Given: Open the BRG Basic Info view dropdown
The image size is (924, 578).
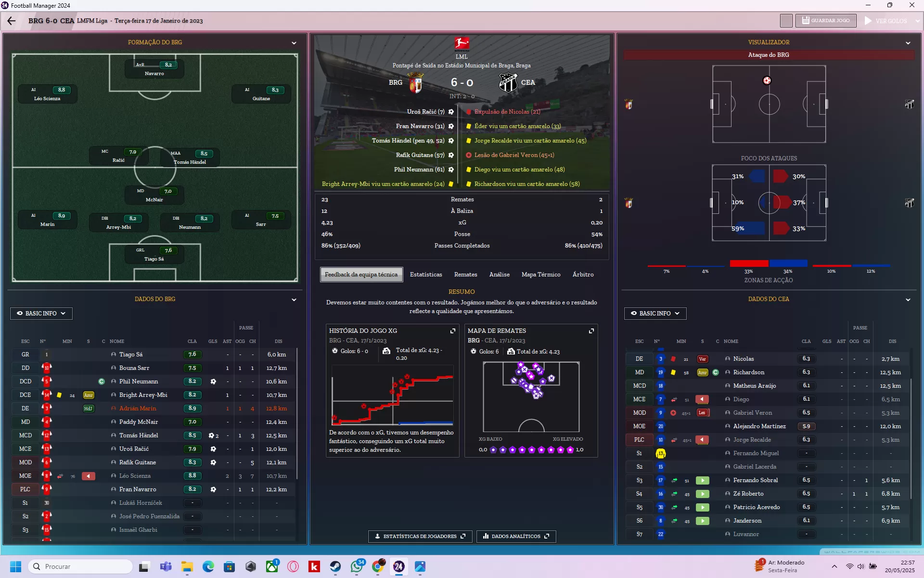Looking at the screenshot, I should pyautogui.click(x=41, y=314).
